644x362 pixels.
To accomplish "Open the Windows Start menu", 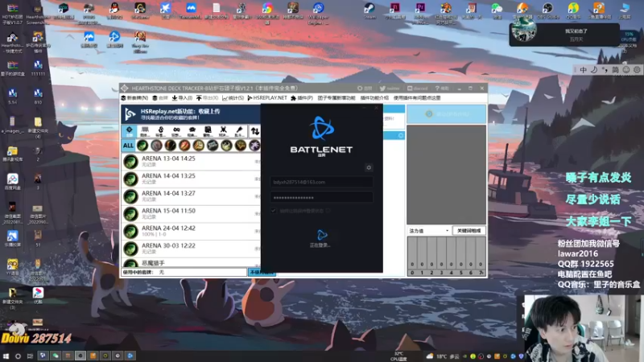I will [x=6, y=356].
